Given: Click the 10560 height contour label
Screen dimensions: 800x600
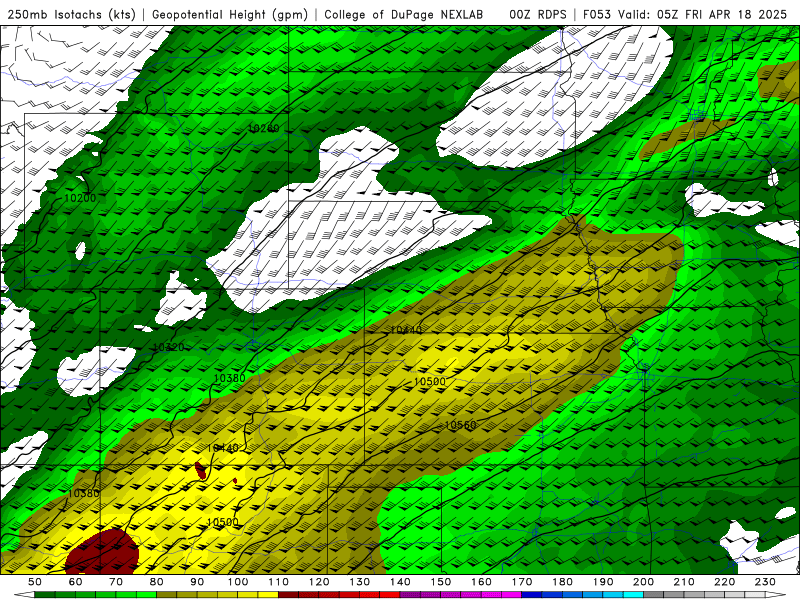Looking at the screenshot, I should point(460,424).
